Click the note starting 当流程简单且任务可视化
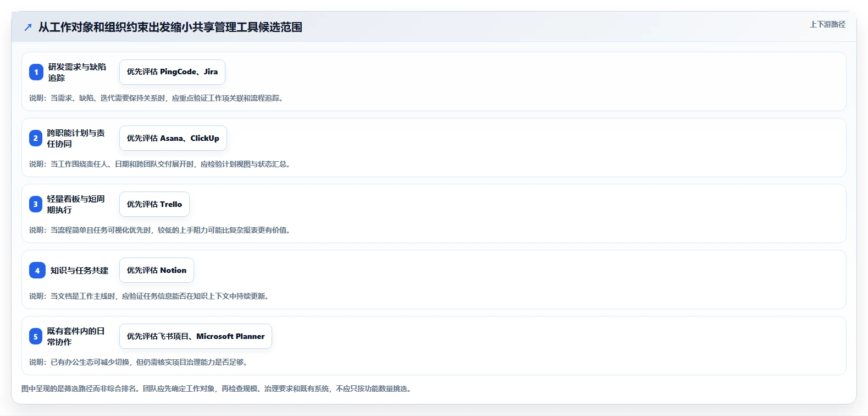868x416 pixels. coord(160,230)
